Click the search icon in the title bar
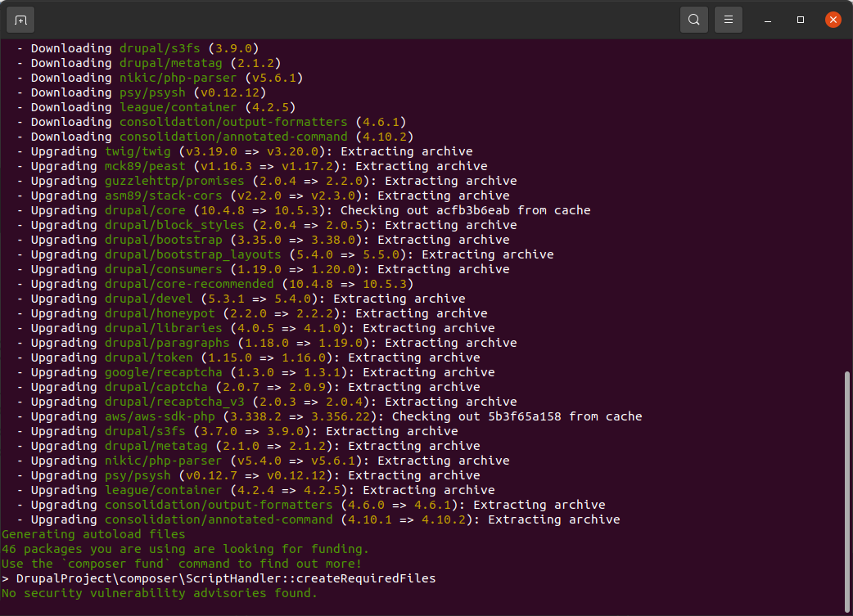The height and width of the screenshot is (616, 853). pos(694,20)
